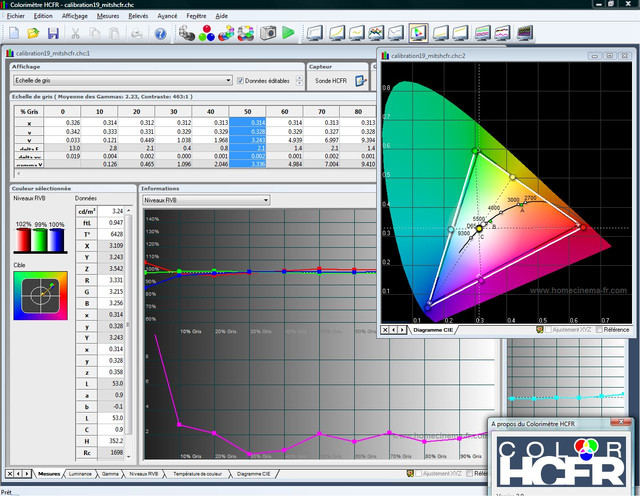The image size is (640, 496).
Task: Switch to the Température de couleur tab
Action: [197, 473]
